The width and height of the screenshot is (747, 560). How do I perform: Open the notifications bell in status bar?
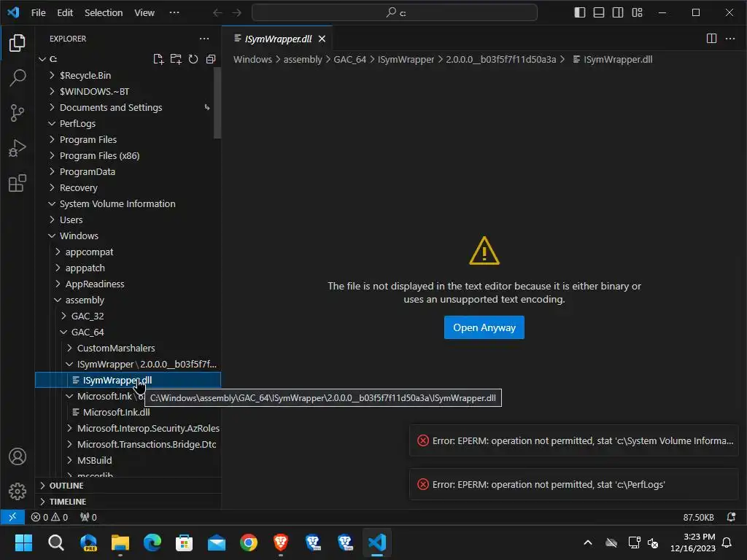click(x=731, y=517)
